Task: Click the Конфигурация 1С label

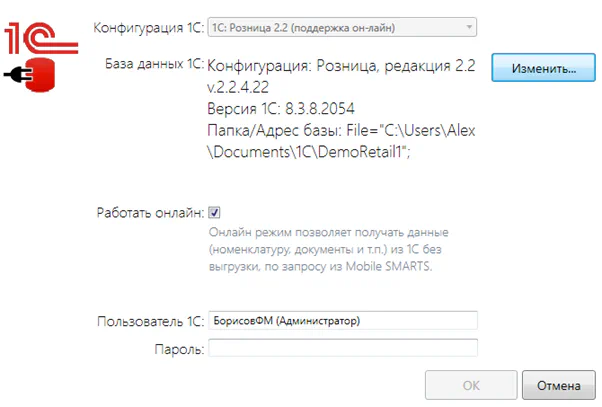Action: [148, 27]
